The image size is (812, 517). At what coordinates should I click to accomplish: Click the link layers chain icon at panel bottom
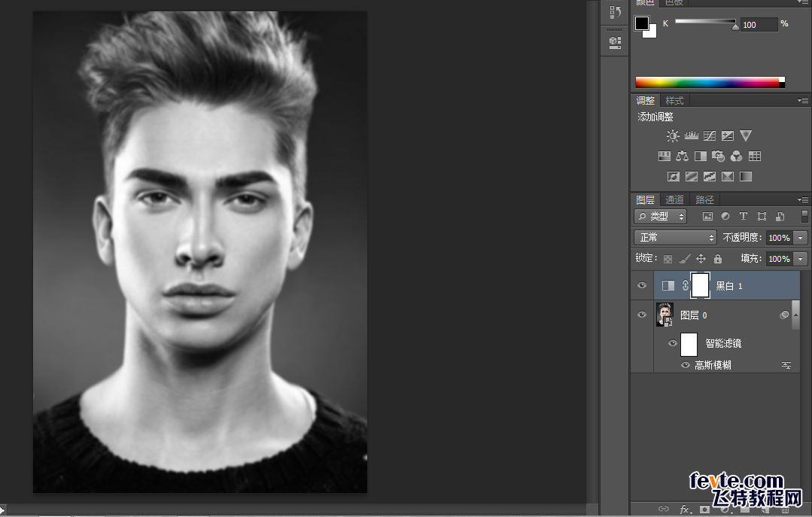tap(664, 509)
